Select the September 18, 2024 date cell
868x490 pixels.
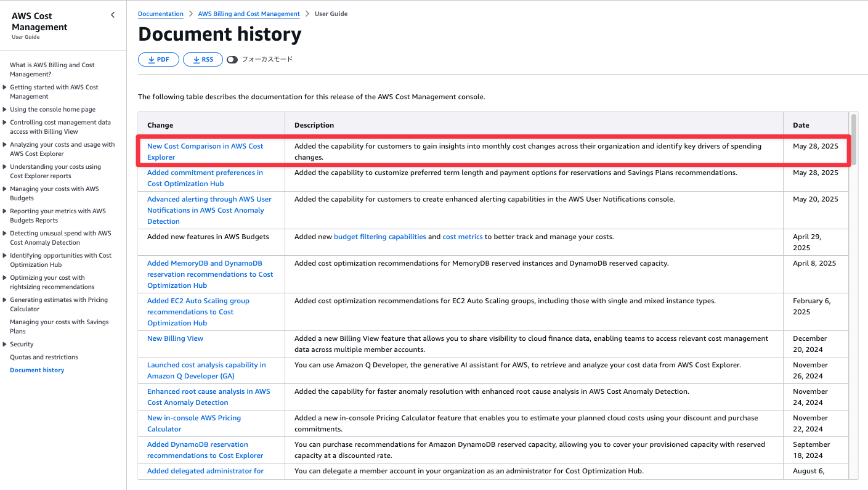pyautogui.click(x=816, y=450)
